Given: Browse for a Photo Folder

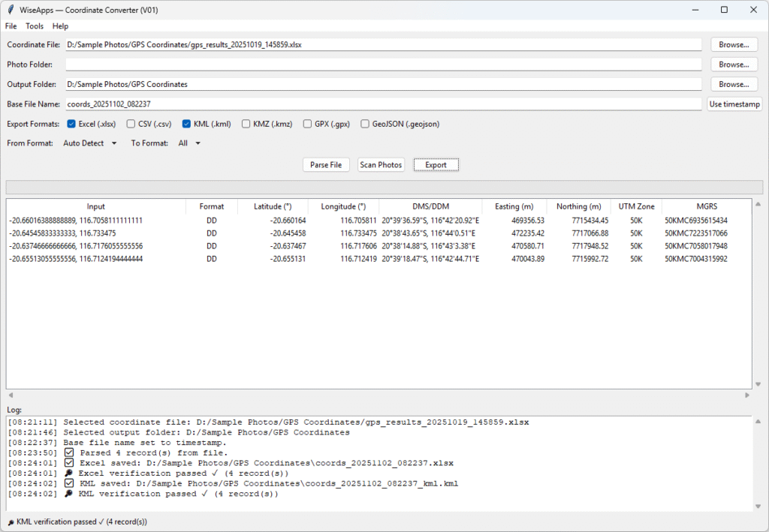Looking at the screenshot, I should [734, 64].
